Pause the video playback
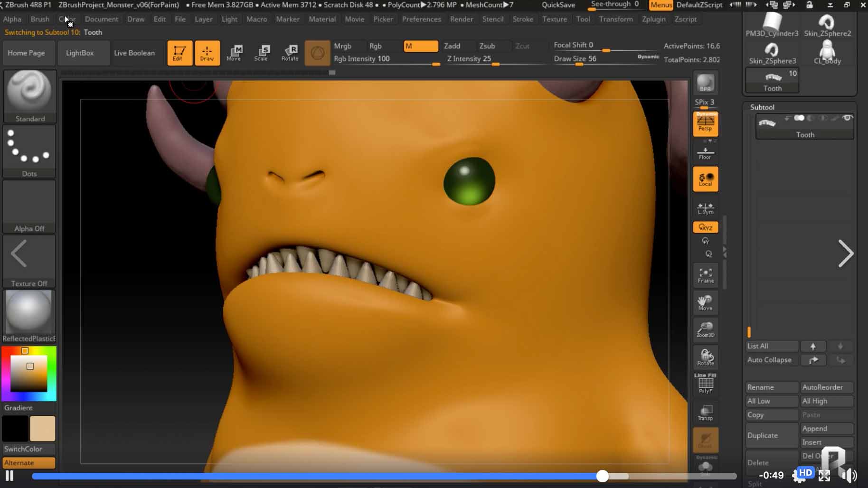 9,475
